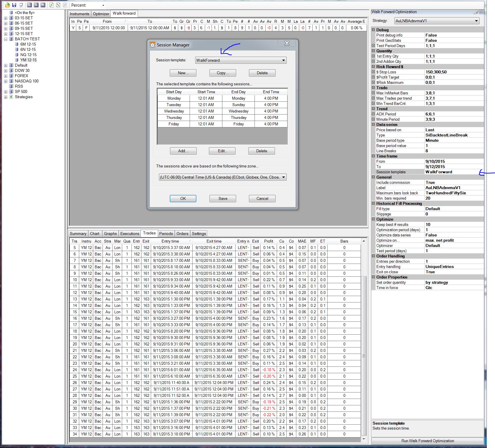The width and height of the screenshot is (495, 448).
Task: Click the database icon beside RSS
Action: click(x=11, y=86)
